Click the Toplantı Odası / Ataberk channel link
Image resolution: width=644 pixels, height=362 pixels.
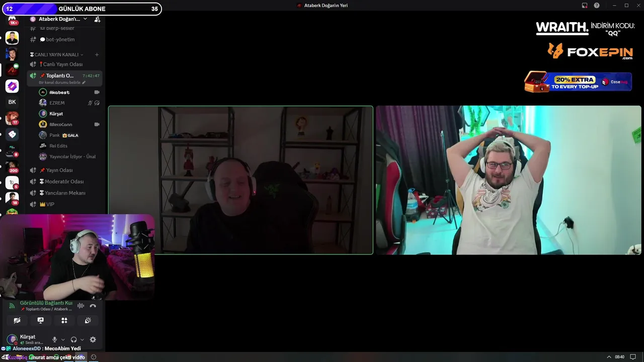coord(46,309)
